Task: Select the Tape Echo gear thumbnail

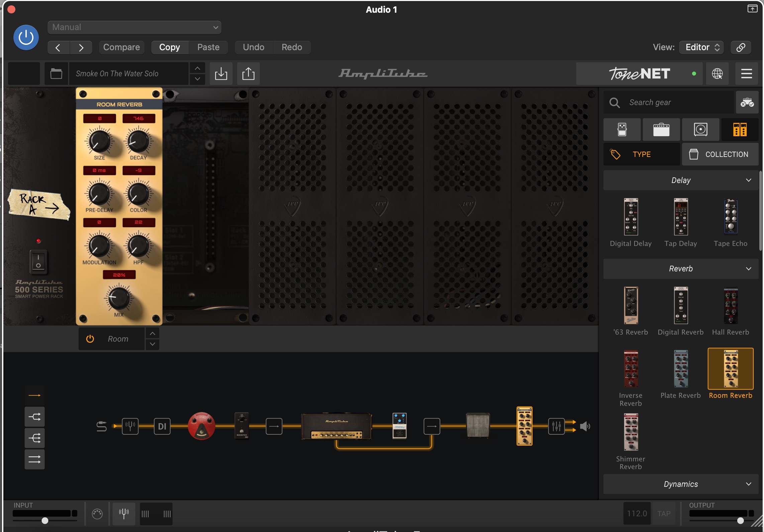Action: tap(731, 216)
